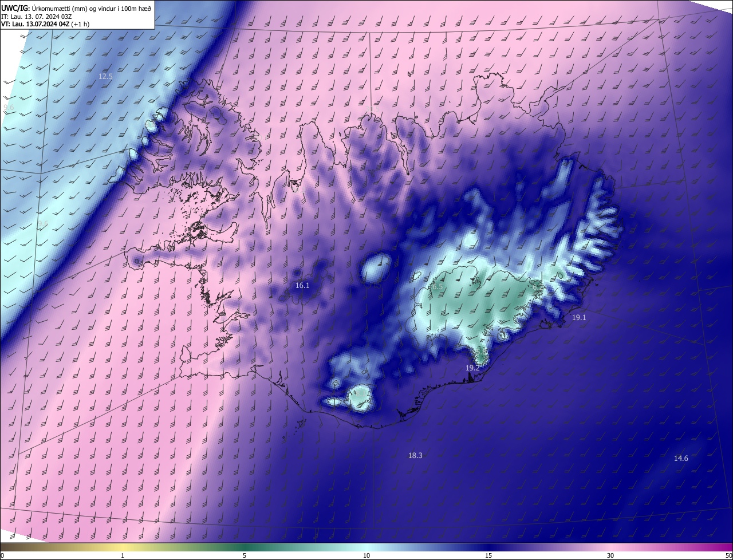Click the color scale tick label '15'
This screenshot has width=733, height=560.
488,556
